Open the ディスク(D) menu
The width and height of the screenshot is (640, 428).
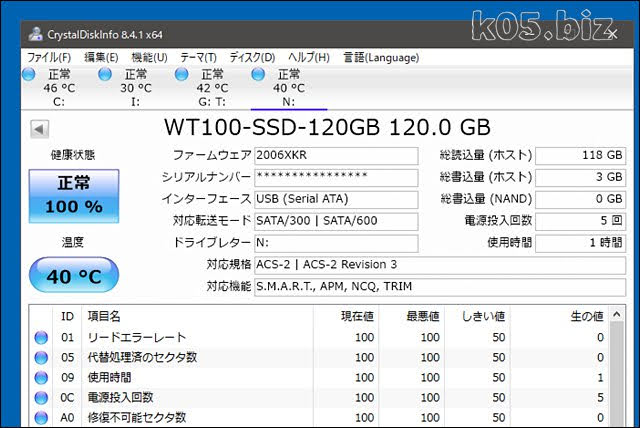[252, 58]
